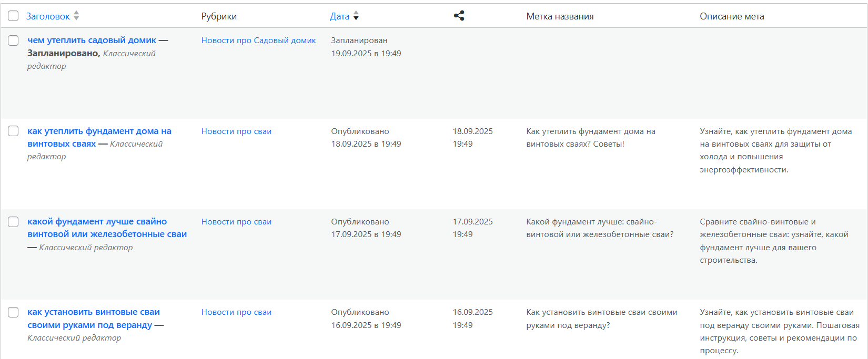
Task: Open post 'как утеплить фундамент дома на винтовых сваях'
Action: tap(99, 131)
